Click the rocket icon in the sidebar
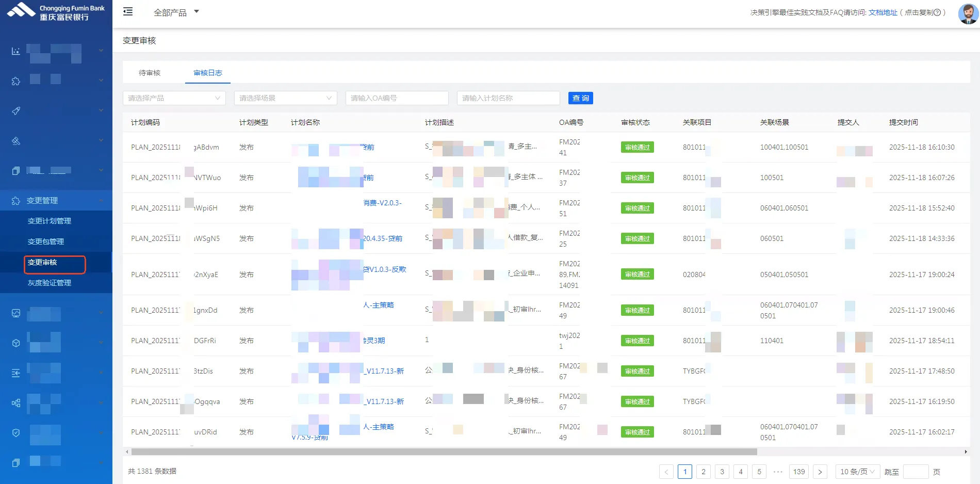The height and width of the screenshot is (484, 980). (x=16, y=110)
